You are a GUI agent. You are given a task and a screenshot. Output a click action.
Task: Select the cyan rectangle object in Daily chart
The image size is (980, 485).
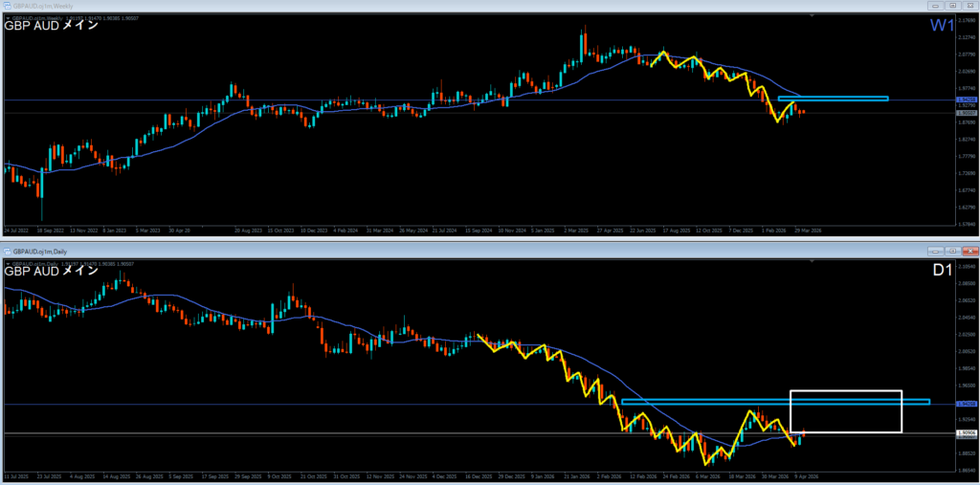(775, 401)
